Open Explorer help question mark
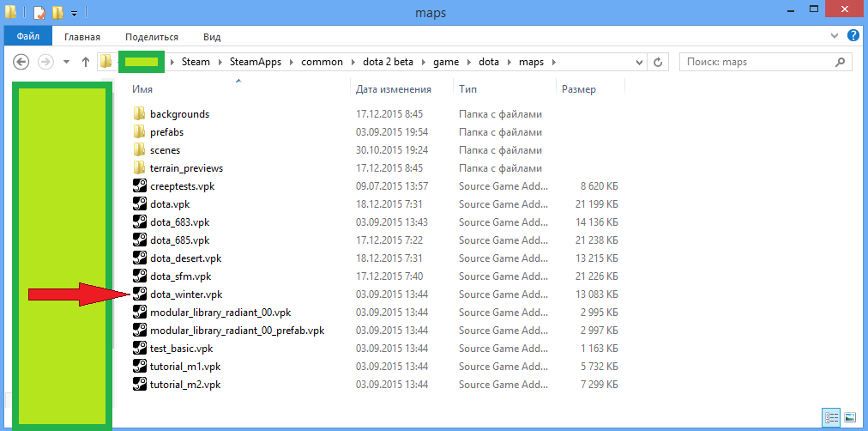 (x=853, y=36)
